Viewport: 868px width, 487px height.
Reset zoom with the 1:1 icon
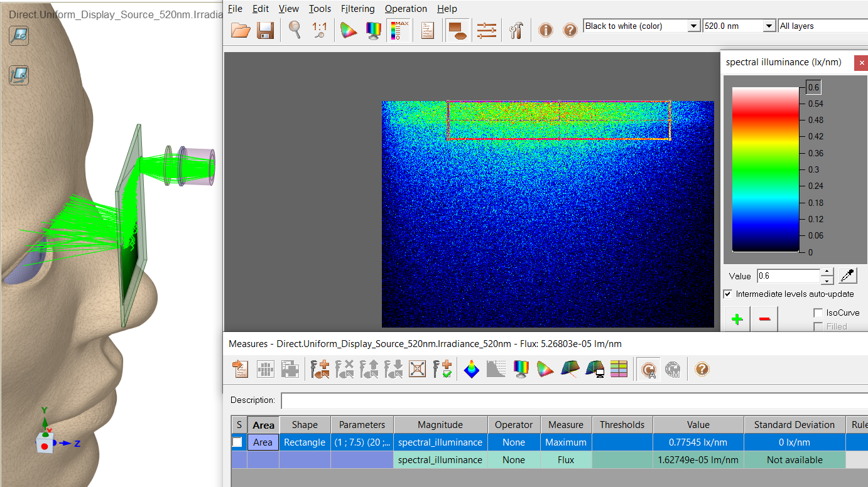click(x=319, y=29)
